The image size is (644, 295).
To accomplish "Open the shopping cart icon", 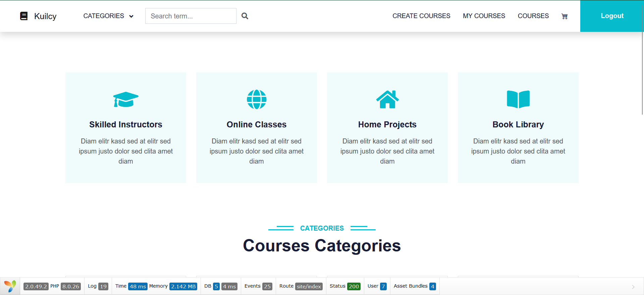I will (x=565, y=16).
